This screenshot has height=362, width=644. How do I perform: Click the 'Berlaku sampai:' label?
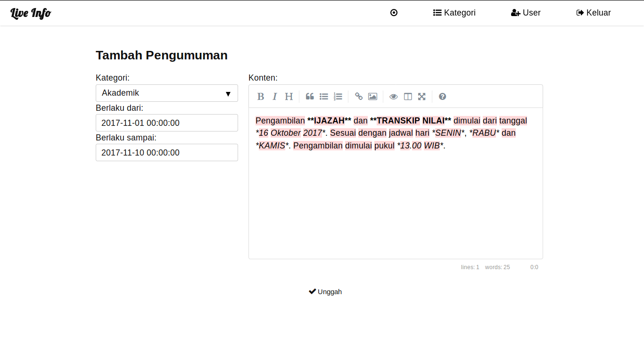click(x=126, y=138)
